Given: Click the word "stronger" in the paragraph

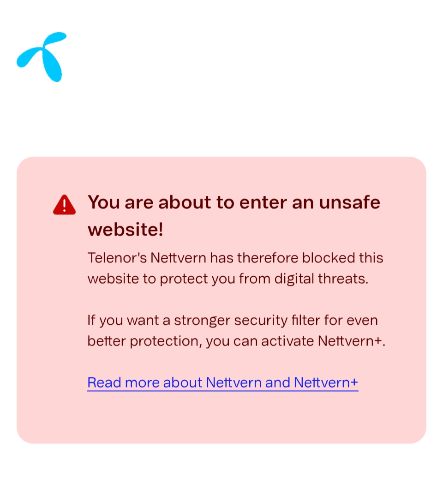Looking at the screenshot, I should pyautogui.click(x=202, y=320).
